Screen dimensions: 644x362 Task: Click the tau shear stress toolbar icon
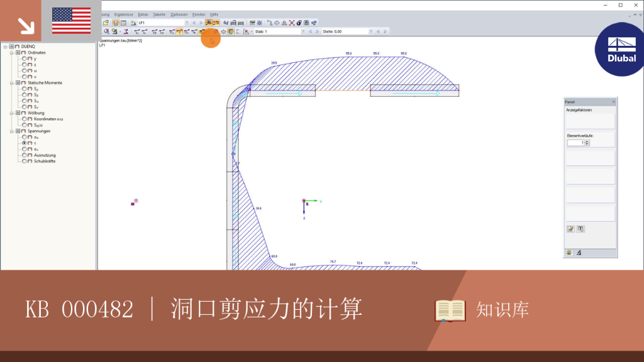click(179, 31)
